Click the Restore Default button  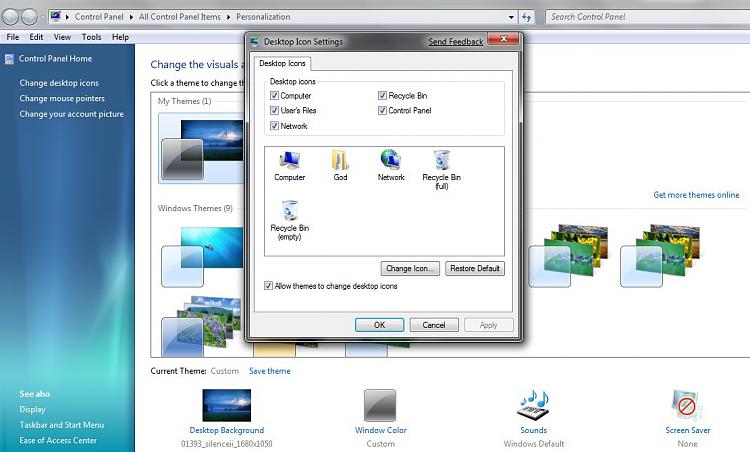(x=474, y=269)
